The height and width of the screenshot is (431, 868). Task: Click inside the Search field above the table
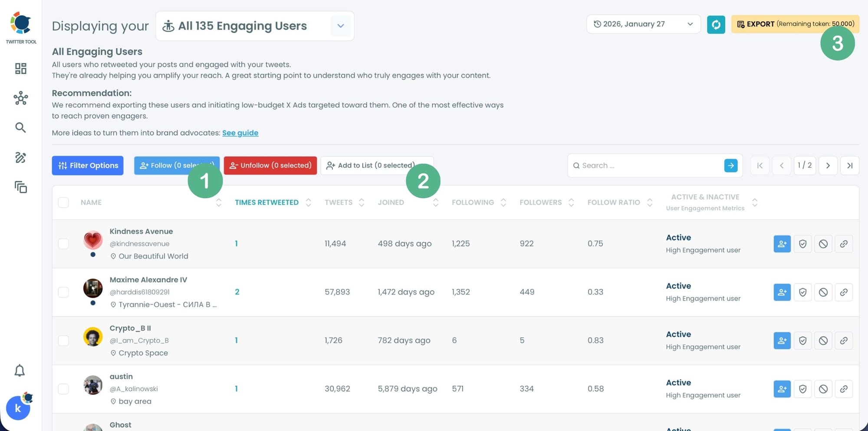pos(629,166)
